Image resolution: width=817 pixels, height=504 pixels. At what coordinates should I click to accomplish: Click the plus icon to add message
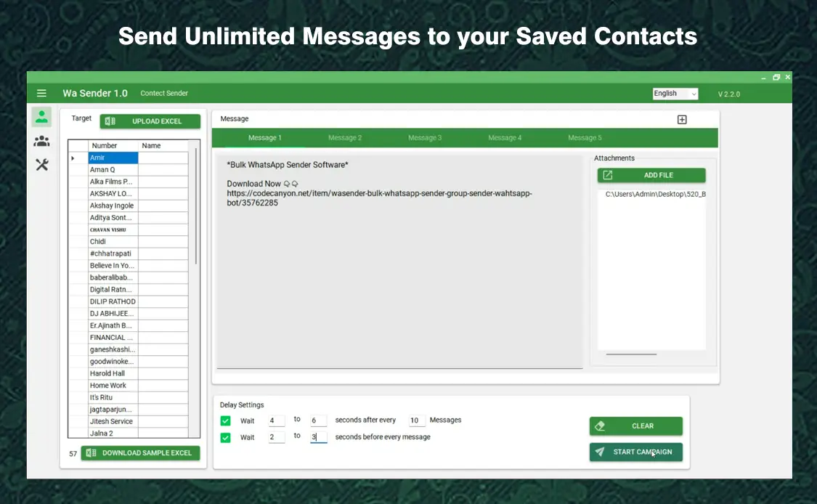pos(682,120)
